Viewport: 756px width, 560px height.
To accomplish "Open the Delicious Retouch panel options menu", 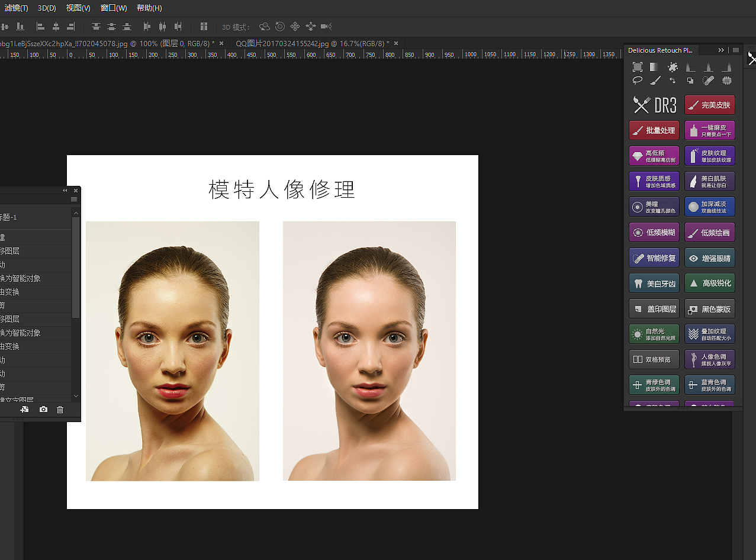I will [x=736, y=50].
